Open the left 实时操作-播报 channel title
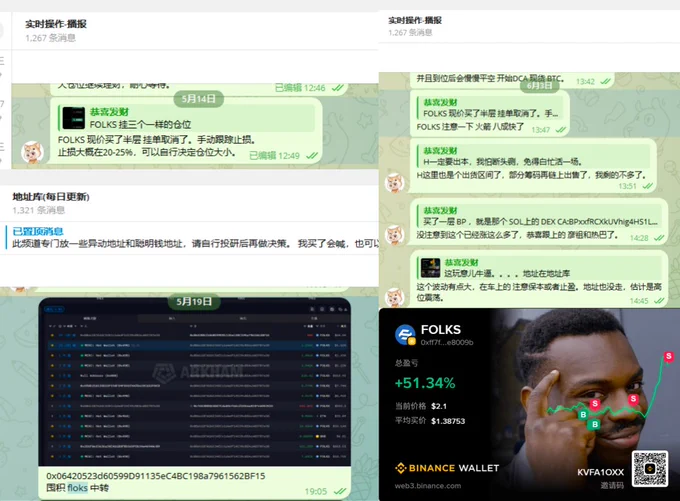This screenshot has width=680, height=501. 56,24
